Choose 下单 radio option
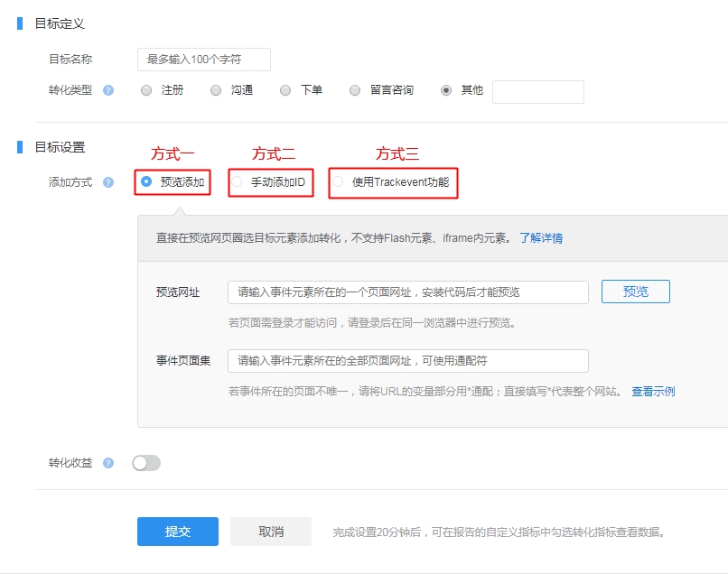728x574 pixels. click(x=285, y=90)
